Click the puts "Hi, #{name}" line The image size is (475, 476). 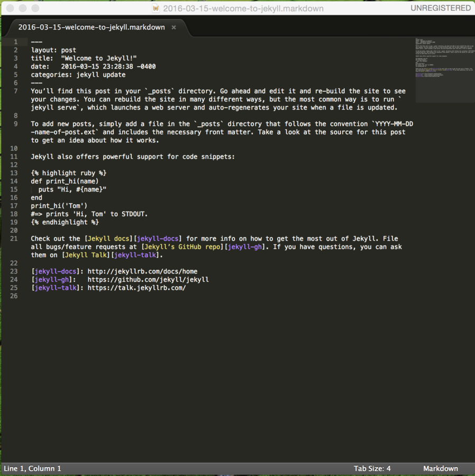click(72, 189)
